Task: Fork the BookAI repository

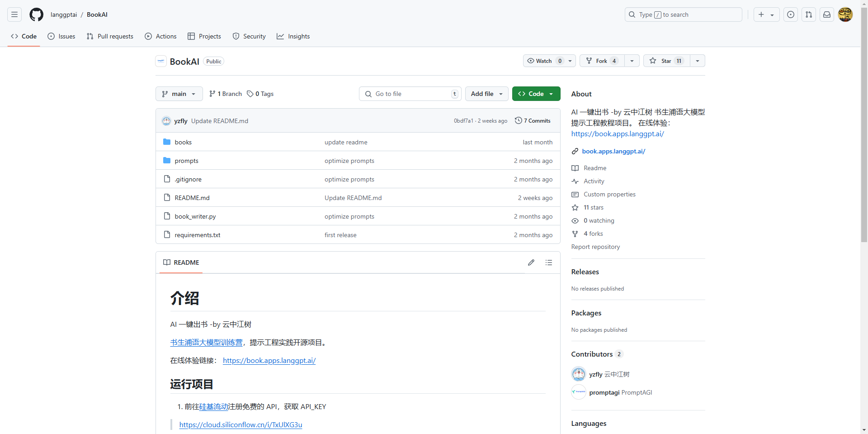Action: [602, 61]
